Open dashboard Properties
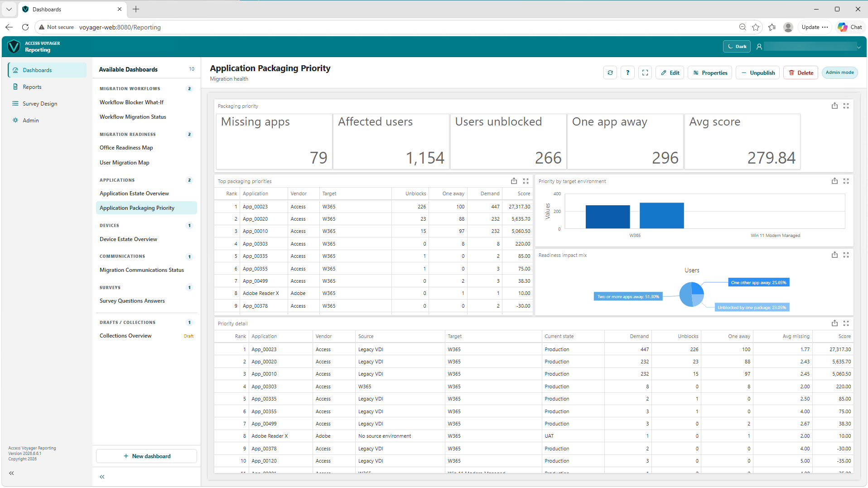Image resolution: width=868 pixels, height=488 pixels. [x=709, y=72]
